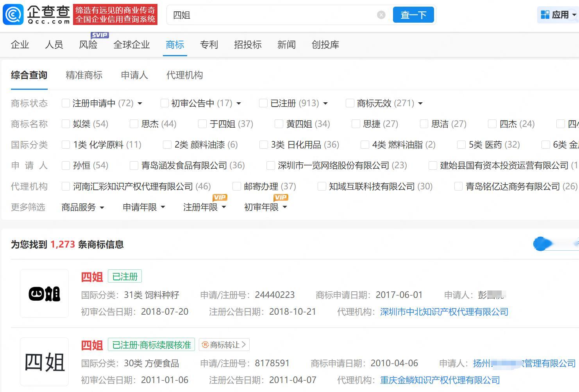
Task: Open 重庆金鳞知识产权代理有限公司 agency link
Action: click(440, 380)
